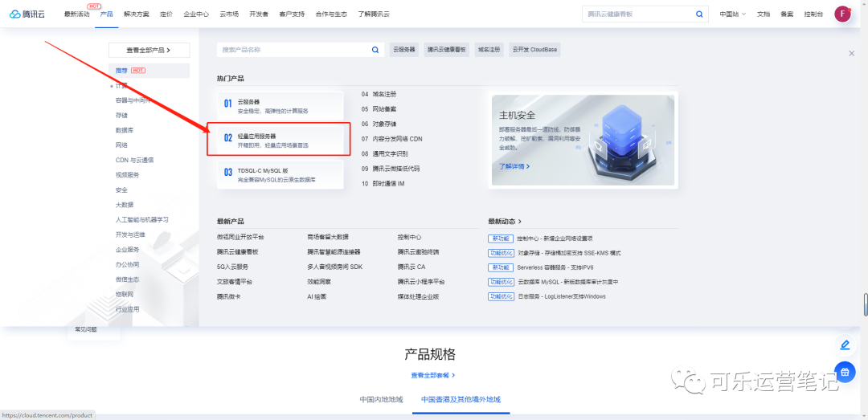Image resolution: width=868 pixels, height=420 pixels.
Task: Close the product menu panel with X
Action: pyautogui.click(x=851, y=53)
